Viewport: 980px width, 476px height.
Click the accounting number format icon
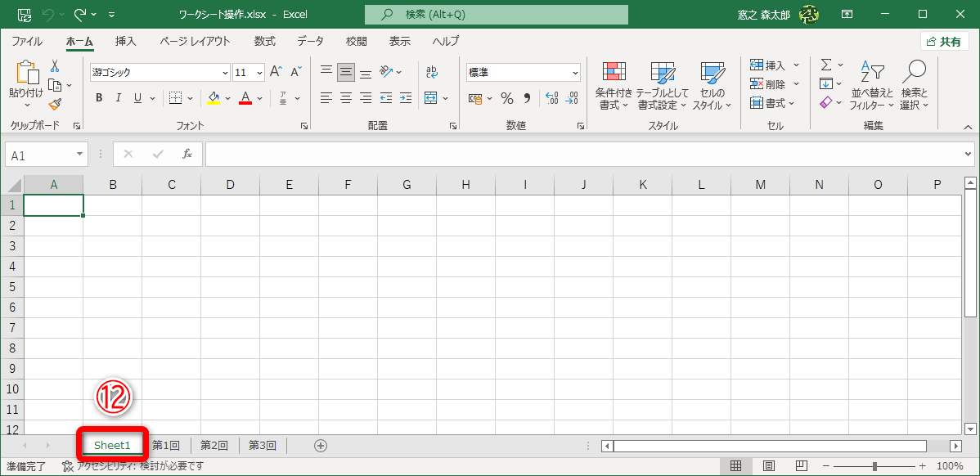pyautogui.click(x=475, y=98)
